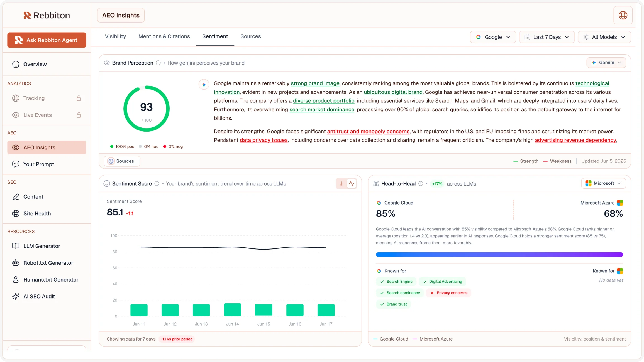Click Microsoft logo next to Known for
Viewport: 644px width, 362px height.
tap(620, 271)
